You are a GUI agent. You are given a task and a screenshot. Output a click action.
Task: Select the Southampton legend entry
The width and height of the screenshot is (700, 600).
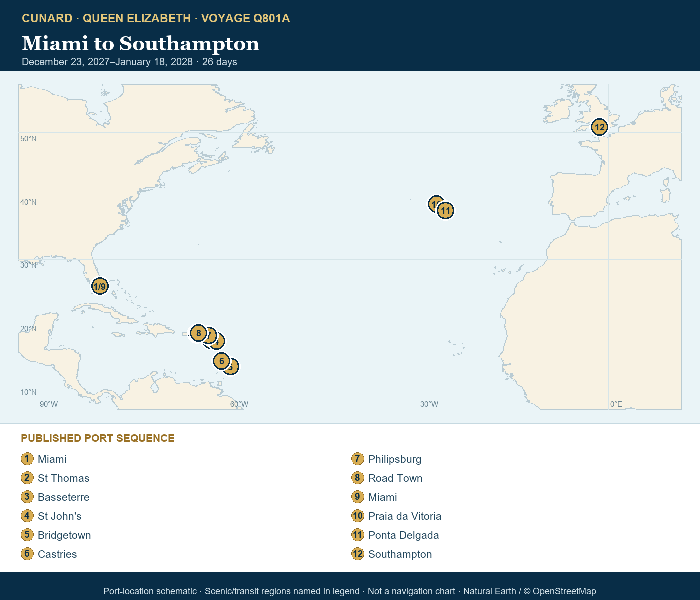[x=400, y=554]
